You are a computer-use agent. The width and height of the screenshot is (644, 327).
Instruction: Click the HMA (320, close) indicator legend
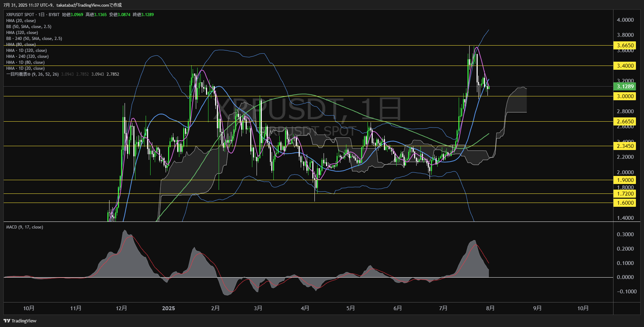[22, 33]
